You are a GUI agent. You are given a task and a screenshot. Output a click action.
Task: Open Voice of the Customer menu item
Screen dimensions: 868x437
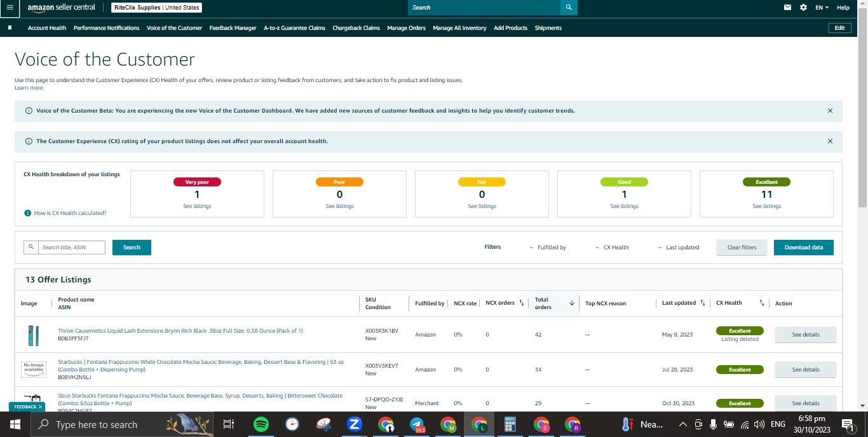174,28
